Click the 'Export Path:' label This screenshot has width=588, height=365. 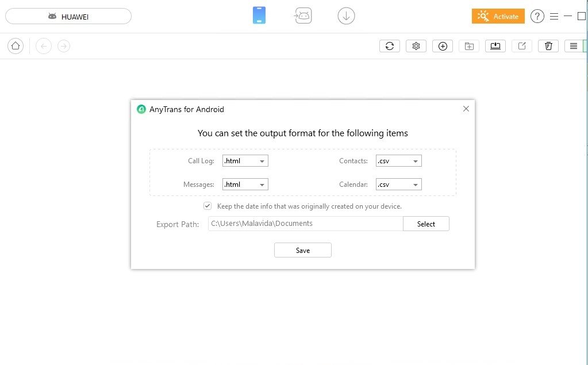[178, 224]
